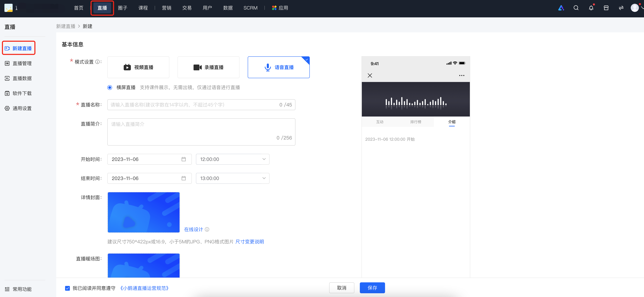
Task: Click the 取消 button
Action: (341, 288)
